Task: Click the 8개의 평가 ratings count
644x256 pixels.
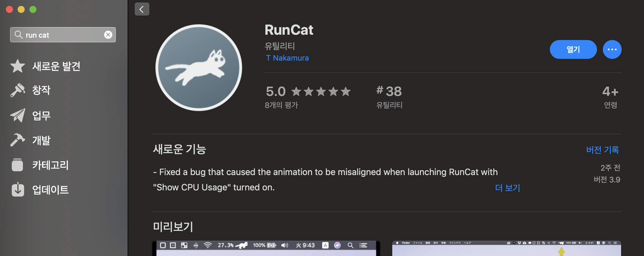Action: [x=281, y=105]
